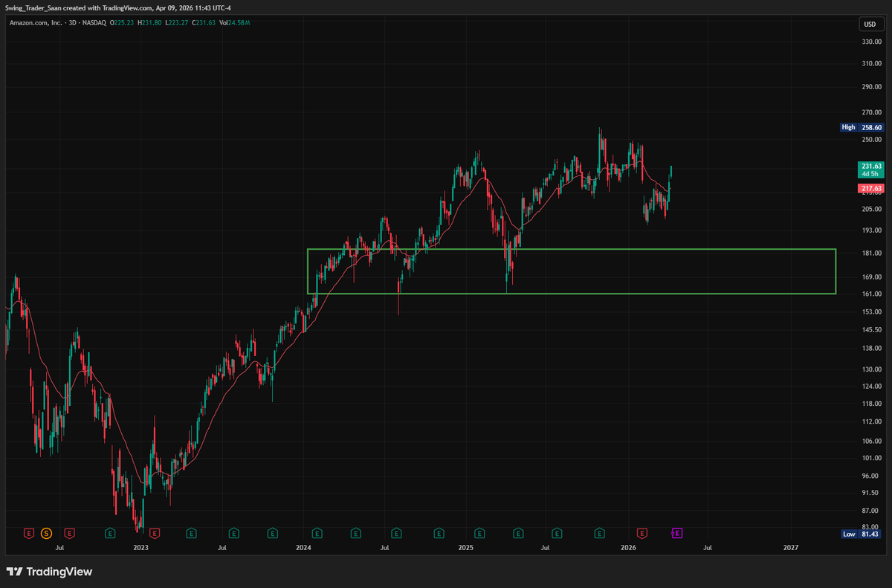Click red earnings marker left of split marker

pyautogui.click(x=29, y=533)
